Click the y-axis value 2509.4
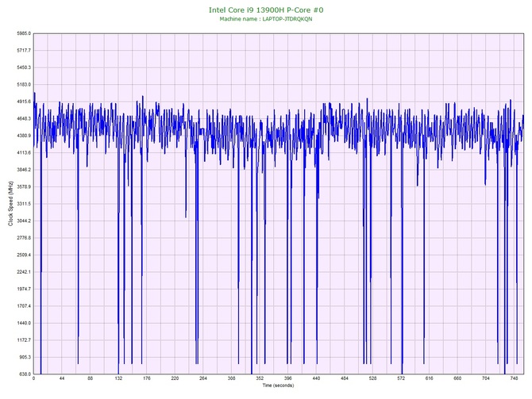Viewport: 532px width, 399px height. (24, 255)
